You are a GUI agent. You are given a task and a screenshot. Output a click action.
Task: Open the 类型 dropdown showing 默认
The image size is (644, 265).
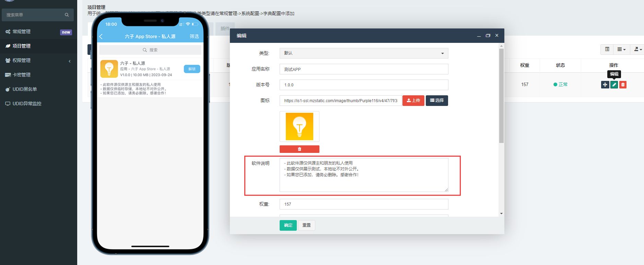(364, 53)
